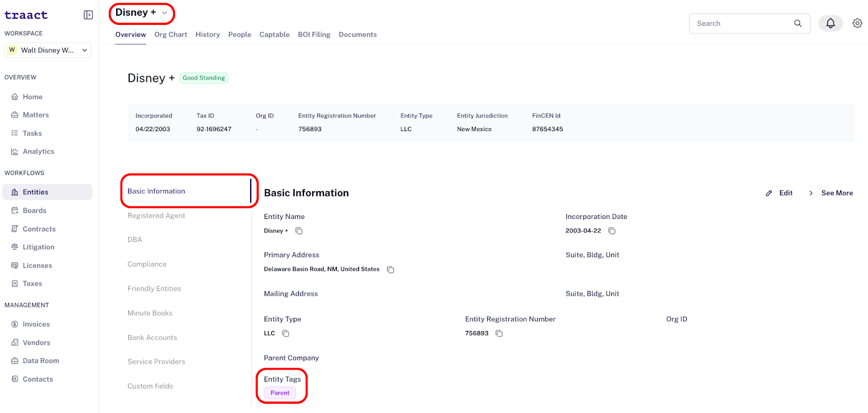Click the Matters briefcase icon
Viewport: 868px width, 413px height.
[15, 115]
